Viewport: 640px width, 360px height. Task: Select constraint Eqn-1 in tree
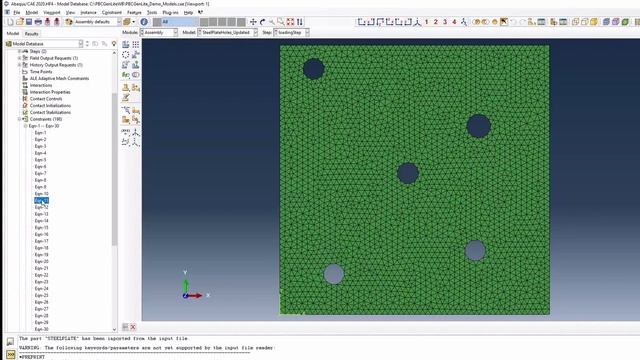[x=40, y=133]
